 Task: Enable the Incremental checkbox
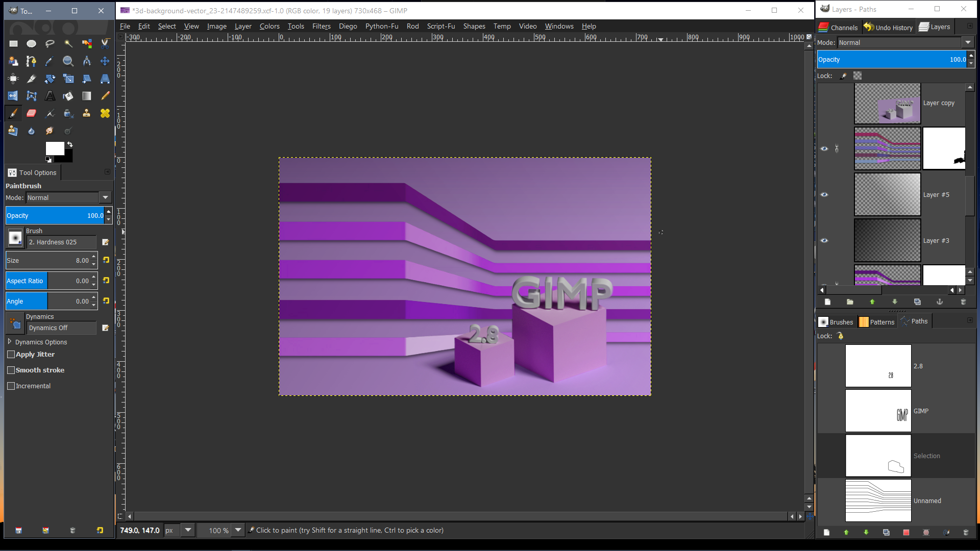(x=11, y=386)
